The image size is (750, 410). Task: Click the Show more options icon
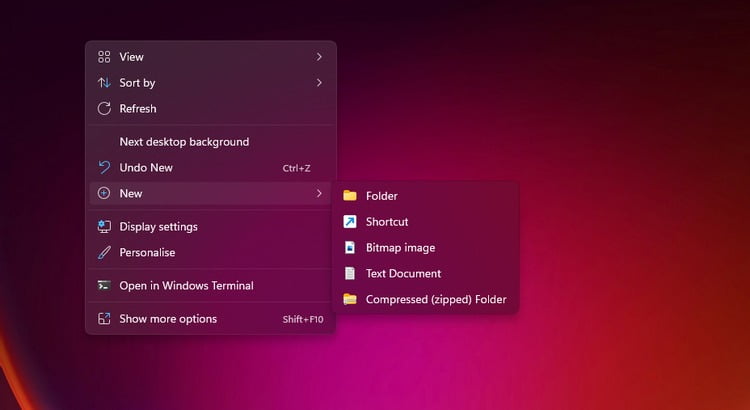[x=104, y=319]
